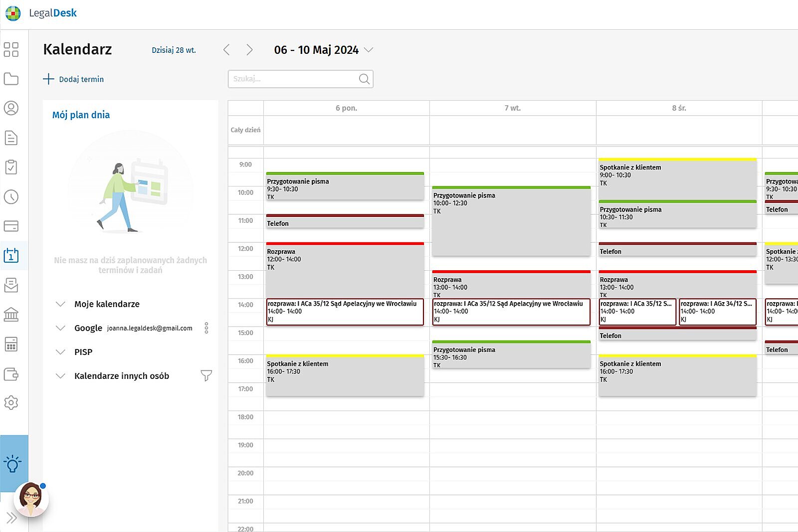
Task: Open the clock time-tracking sidebar icon
Action: click(11, 197)
